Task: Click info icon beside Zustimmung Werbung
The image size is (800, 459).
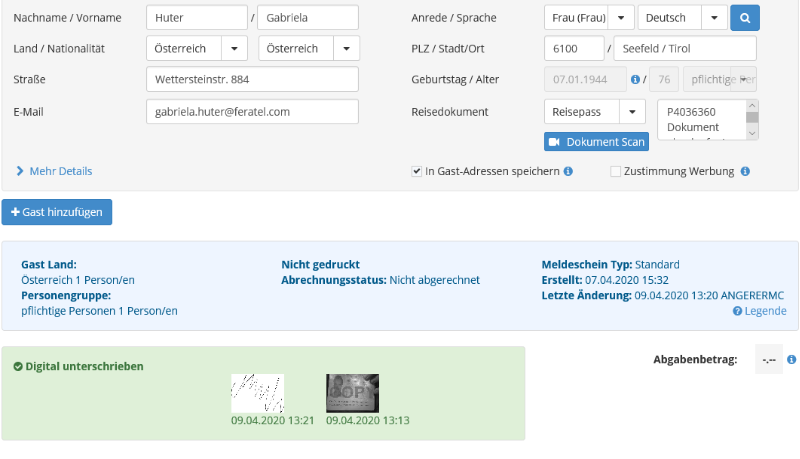Action: [x=745, y=172]
